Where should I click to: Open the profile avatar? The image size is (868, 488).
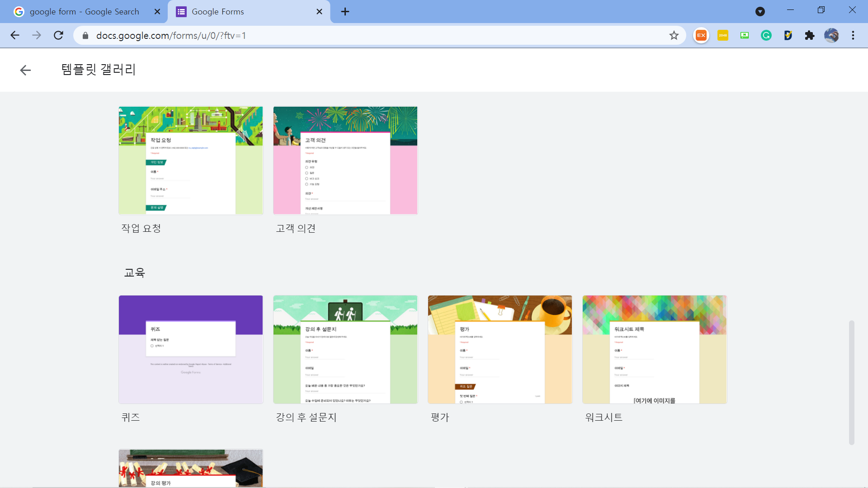point(831,35)
